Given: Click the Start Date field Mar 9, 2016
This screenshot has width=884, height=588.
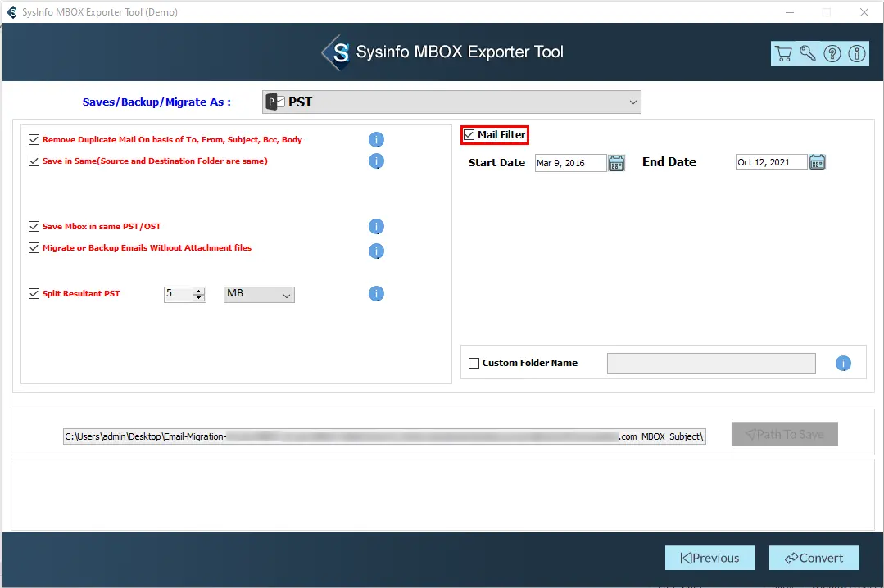Looking at the screenshot, I should [x=570, y=163].
